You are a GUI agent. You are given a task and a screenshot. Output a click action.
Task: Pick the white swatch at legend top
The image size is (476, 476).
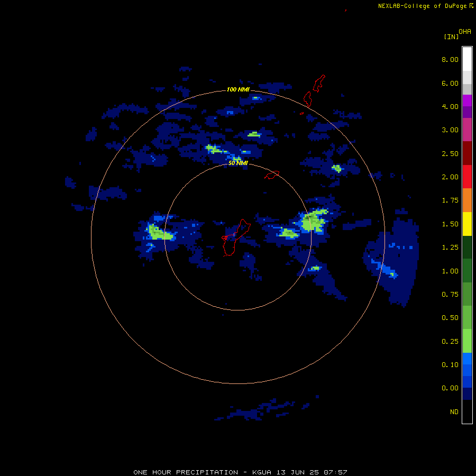tap(467, 59)
